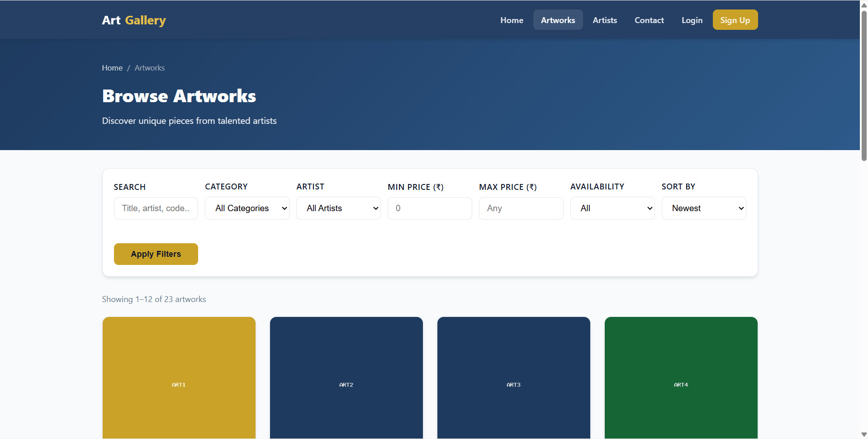Screen dimensions: 868x439
Task: Click the Max Price input field
Action: [x=521, y=208]
